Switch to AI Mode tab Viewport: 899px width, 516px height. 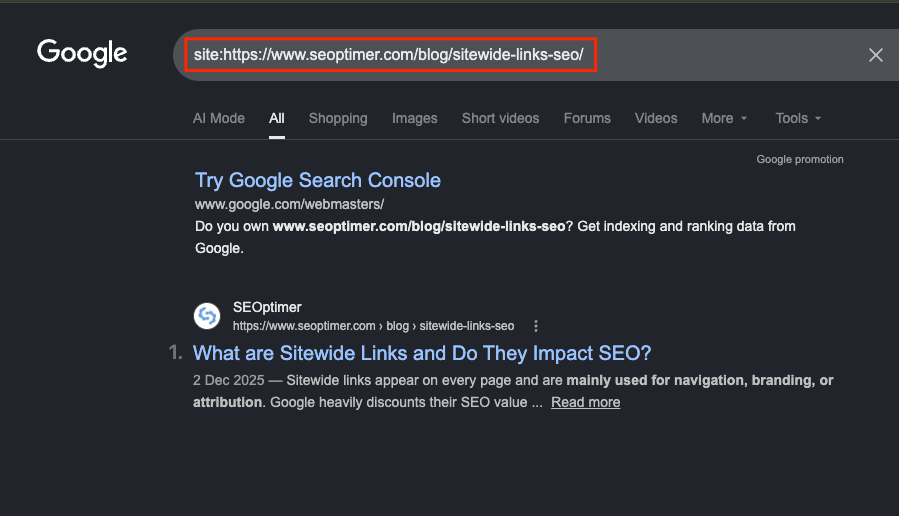(x=218, y=118)
